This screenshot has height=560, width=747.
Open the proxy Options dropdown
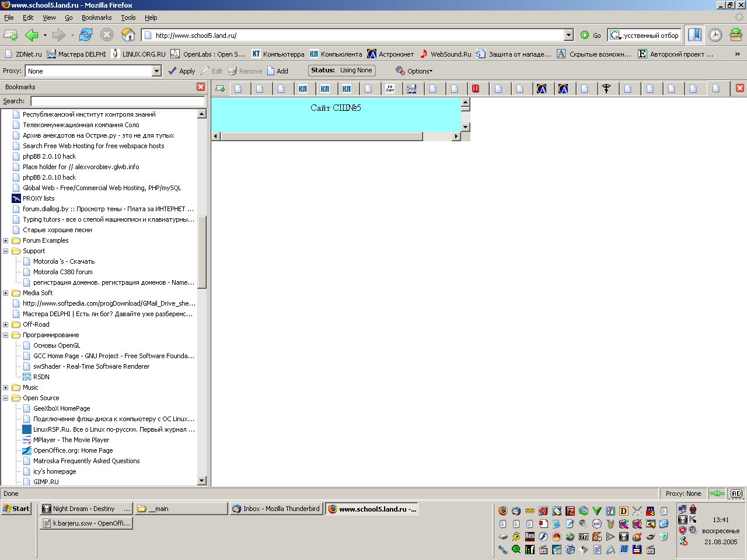(x=414, y=71)
